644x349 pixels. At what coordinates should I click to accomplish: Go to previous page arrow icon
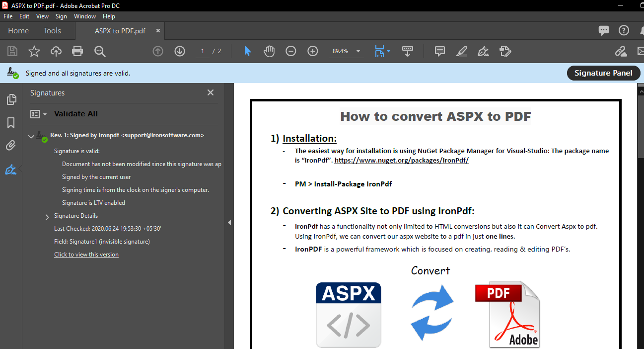[x=158, y=51]
